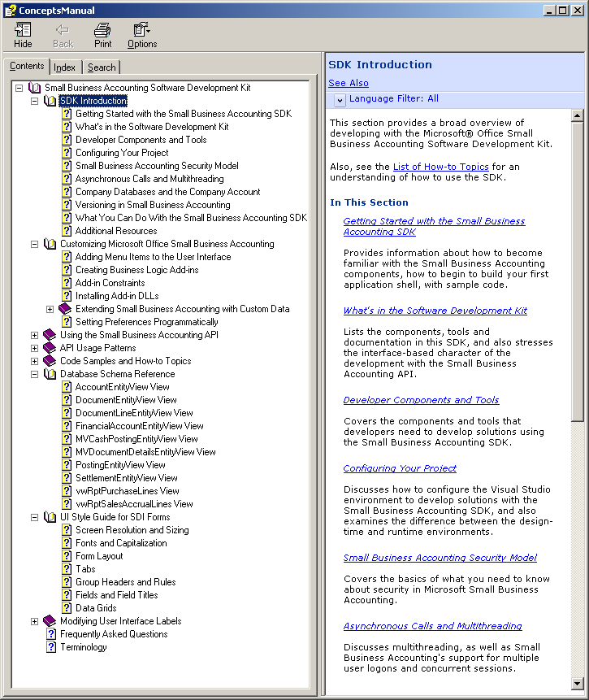
Task: Click the purple book icon beside Extending Small Business Accounting
Action: click(65, 309)
